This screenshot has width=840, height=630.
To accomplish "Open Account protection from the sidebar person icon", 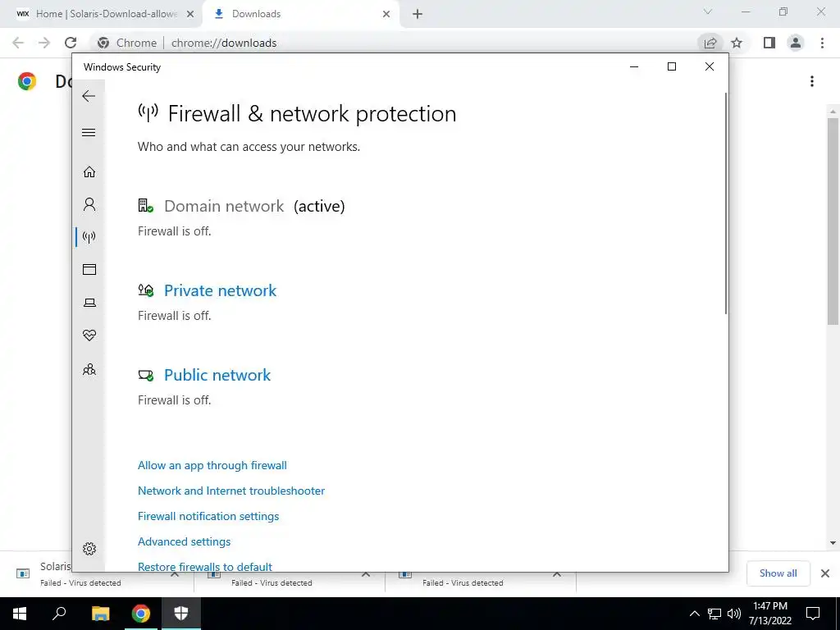I will [89, 204].
